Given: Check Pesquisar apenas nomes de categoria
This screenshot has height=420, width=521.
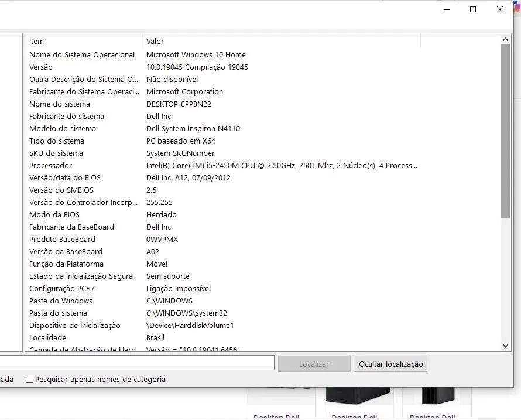Looking at the screenshot, I should (x=30, y=379).
